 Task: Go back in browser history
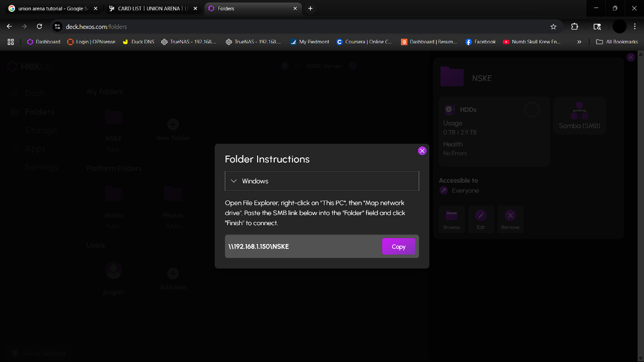pyautogui.click(x=9, y=26)
